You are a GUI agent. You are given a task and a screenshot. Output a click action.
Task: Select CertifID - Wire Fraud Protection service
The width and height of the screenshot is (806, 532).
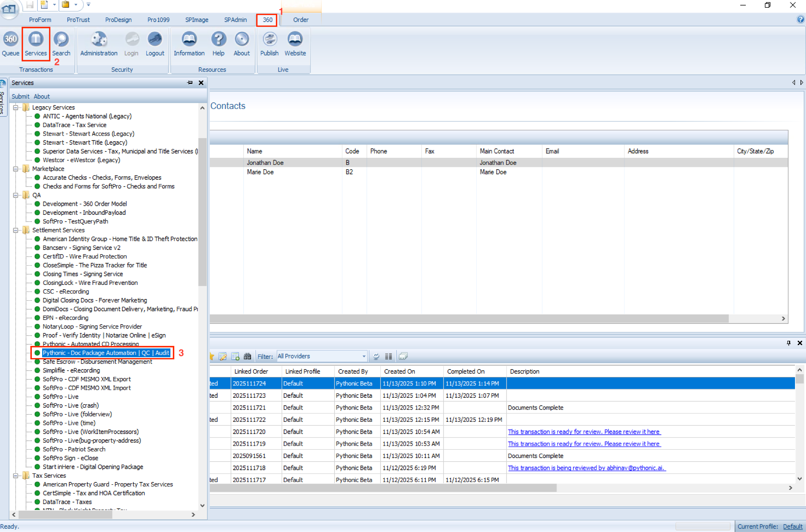point(85,257)
